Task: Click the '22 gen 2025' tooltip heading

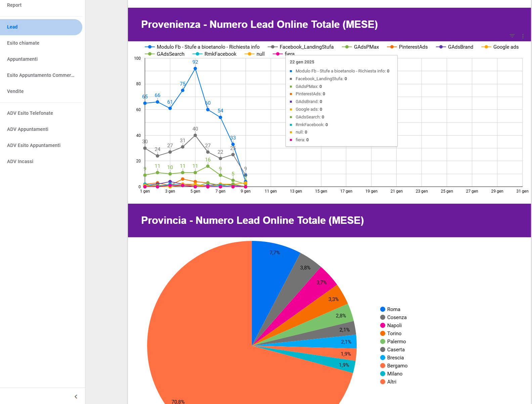Action: (x=302, y=62)
